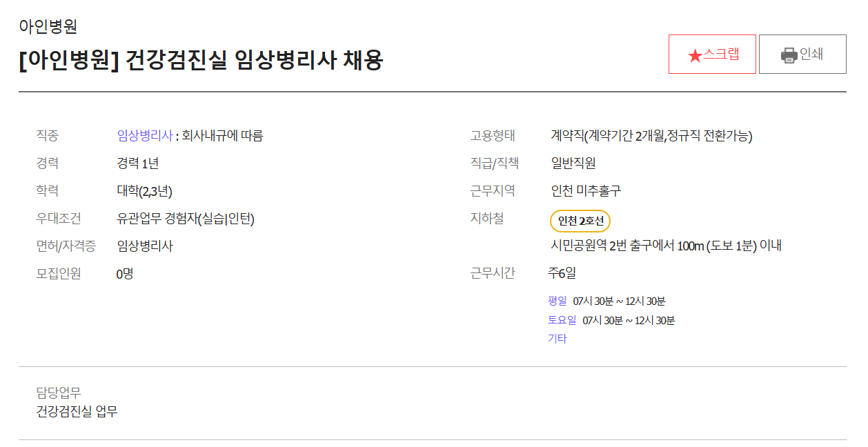868x447 pixels.
Task: Click the printer icon
Action: point(789,55)
